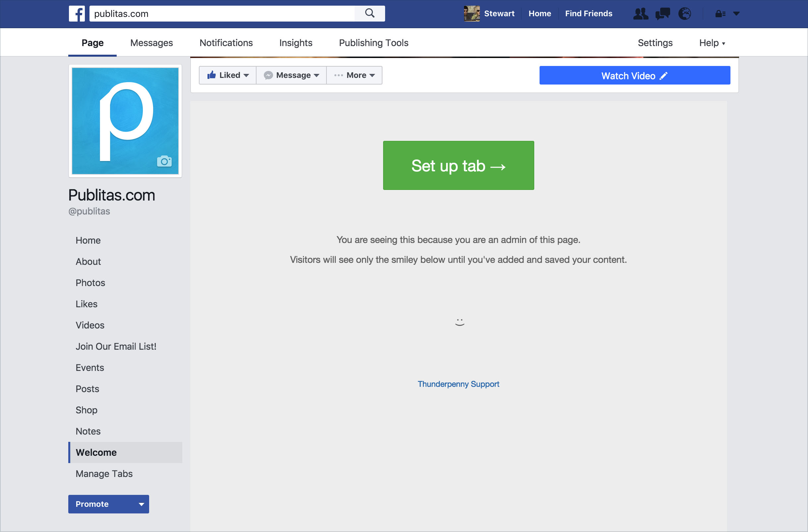This screenshot has height=532, width=808.
Task: Focus the publitas.com search field
Action: click(222, 14)
